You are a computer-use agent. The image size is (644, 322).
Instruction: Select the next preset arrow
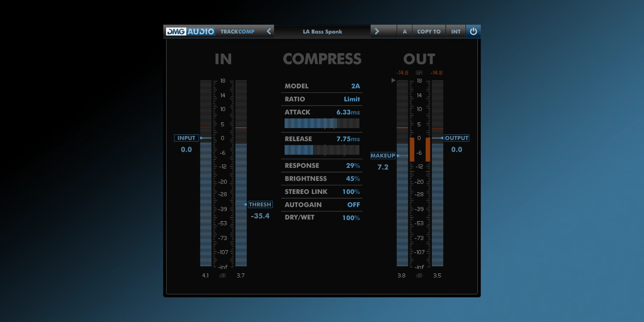pos(377,31)
